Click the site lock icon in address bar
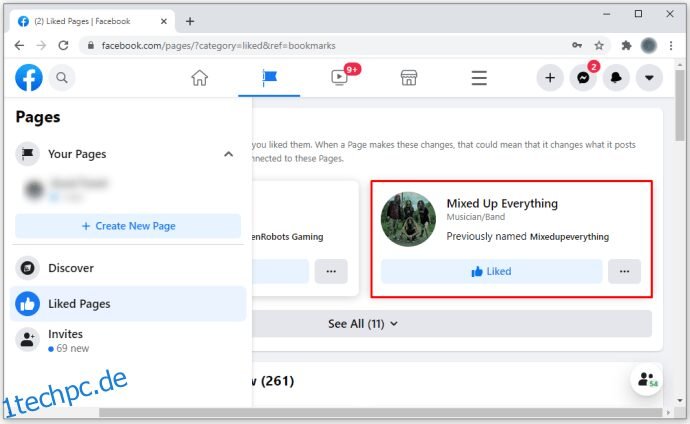The height and width of the screenshot is (424, 690). (91, 45)
